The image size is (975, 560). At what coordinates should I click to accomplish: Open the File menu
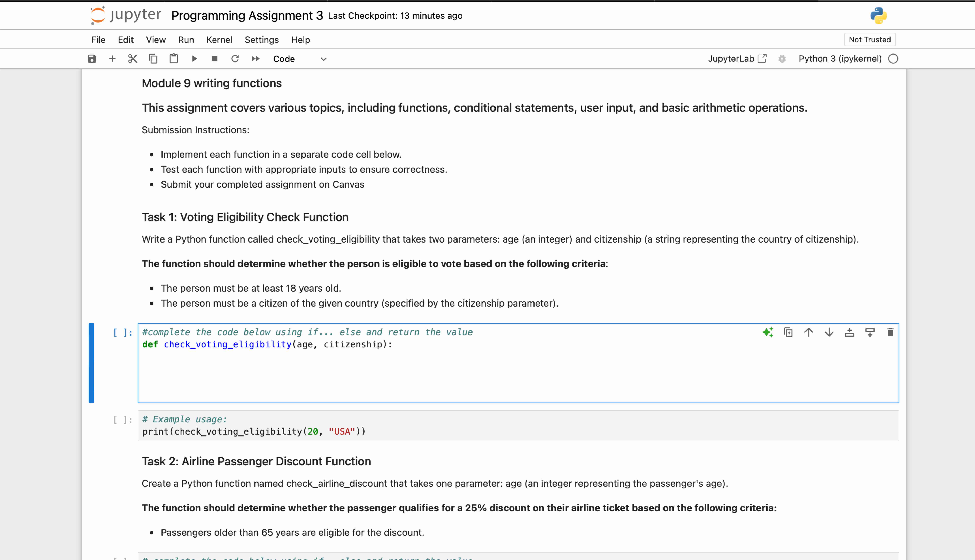[x=98, y=40]
